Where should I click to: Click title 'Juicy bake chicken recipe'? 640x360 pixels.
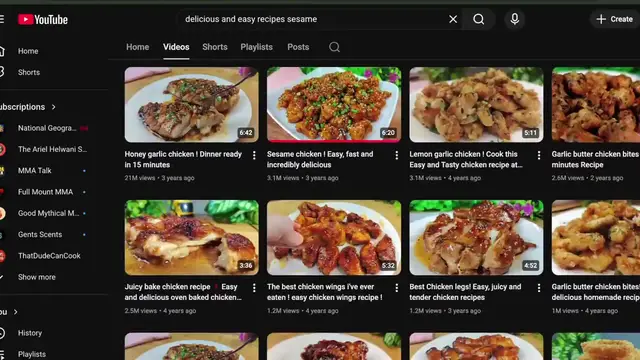[x=167, y=287]
